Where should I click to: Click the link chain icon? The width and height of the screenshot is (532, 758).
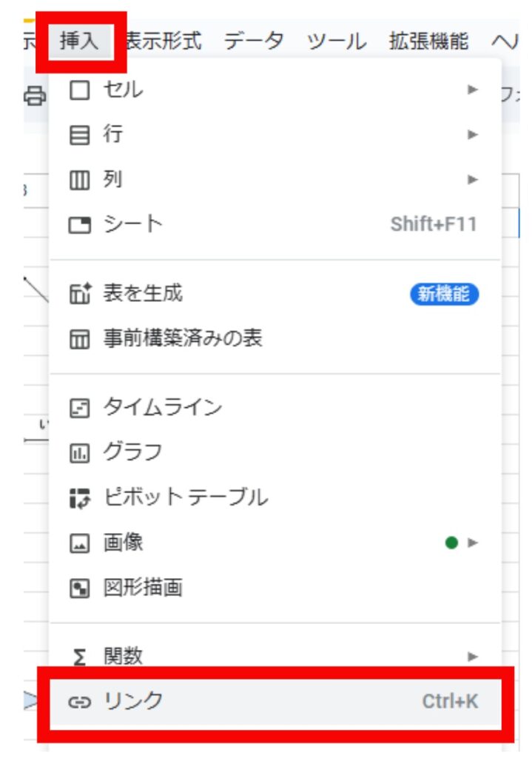coord(78,702)
